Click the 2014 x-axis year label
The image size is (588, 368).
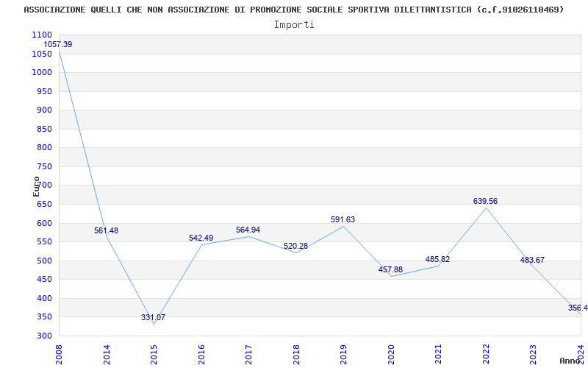(107, 355)
